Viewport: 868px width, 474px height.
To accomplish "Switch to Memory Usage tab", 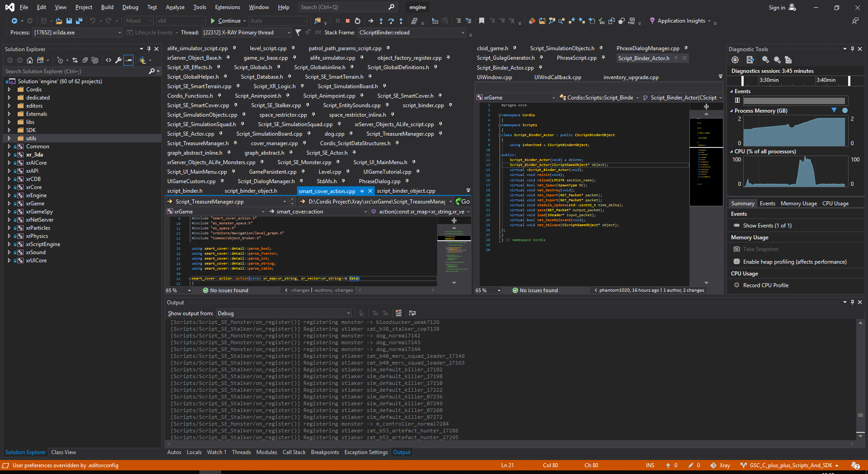I will coord(798,204).
